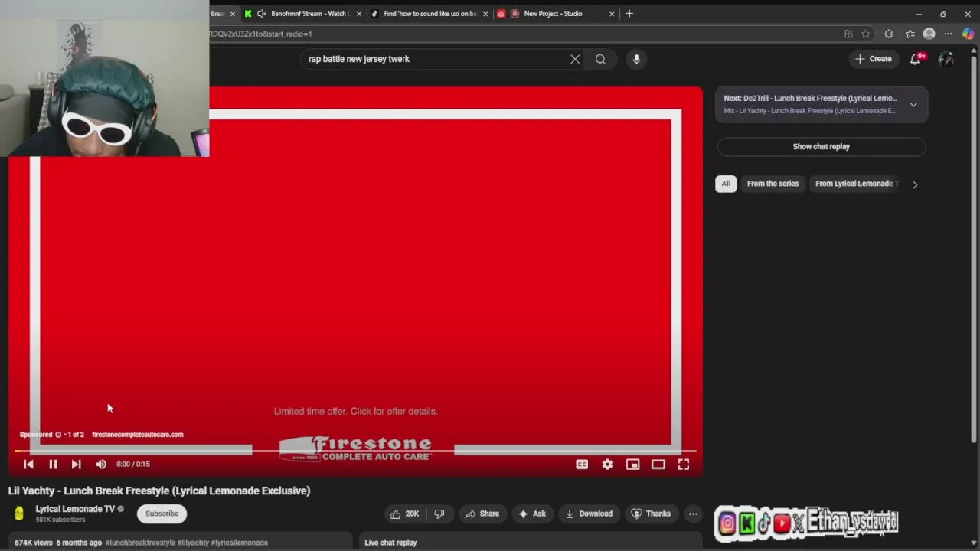This screenshot has height=551, width=980.
Task: Open YouTube notifications bell
Action: point(915,59)
